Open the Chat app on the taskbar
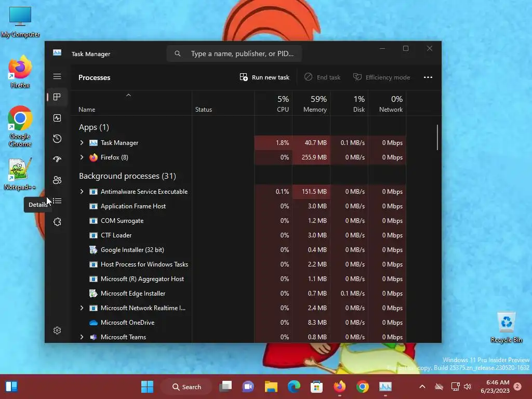 coord(248,387)
